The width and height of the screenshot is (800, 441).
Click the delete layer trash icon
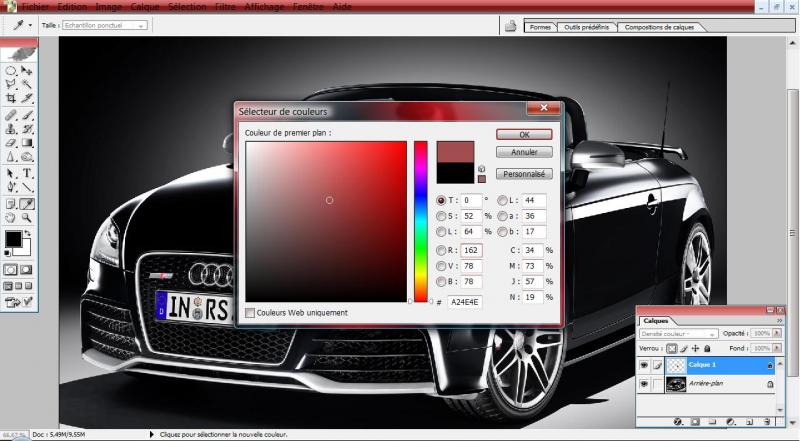tap(767, 422)
